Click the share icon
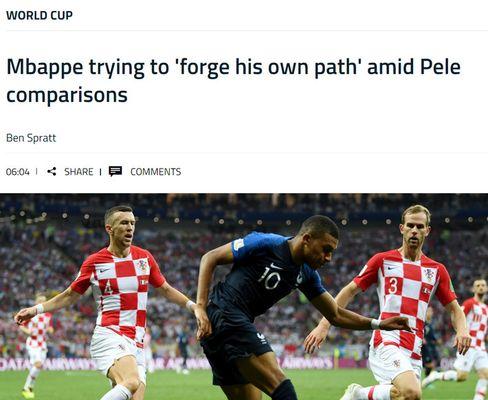This screenshot has height=400, width=488. [x=51, y=172]
